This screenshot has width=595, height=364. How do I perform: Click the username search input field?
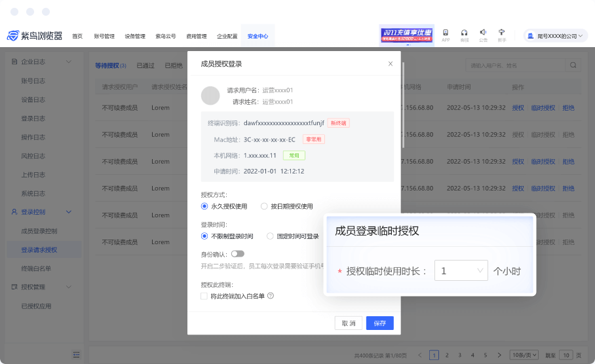tap(515, 65)
